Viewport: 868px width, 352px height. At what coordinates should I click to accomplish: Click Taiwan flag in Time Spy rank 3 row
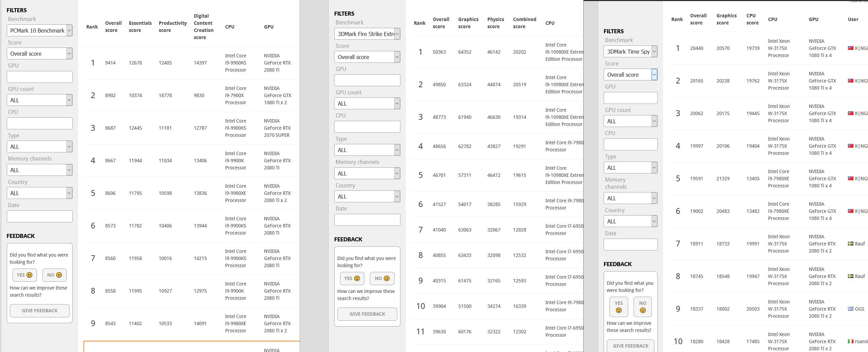click(x=851, y=113)
